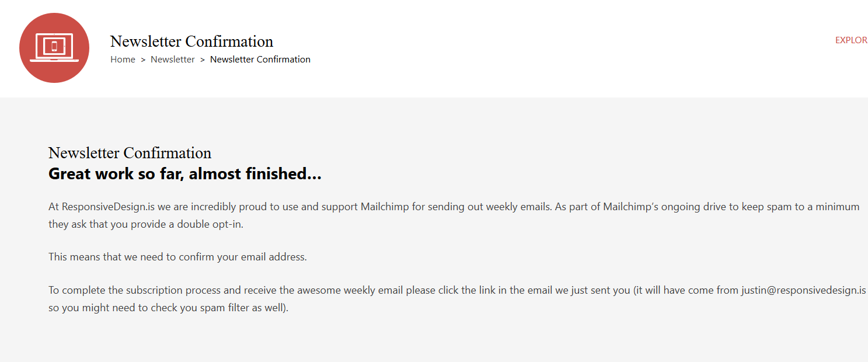Open the Newsletter breadcrumb link
The width and height of the screenshot is (868, 362).
coord(173,60)
